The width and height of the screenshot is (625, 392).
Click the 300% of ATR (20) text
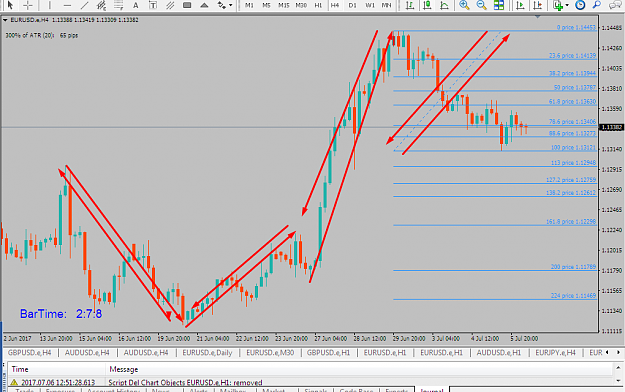coord(41,35)
